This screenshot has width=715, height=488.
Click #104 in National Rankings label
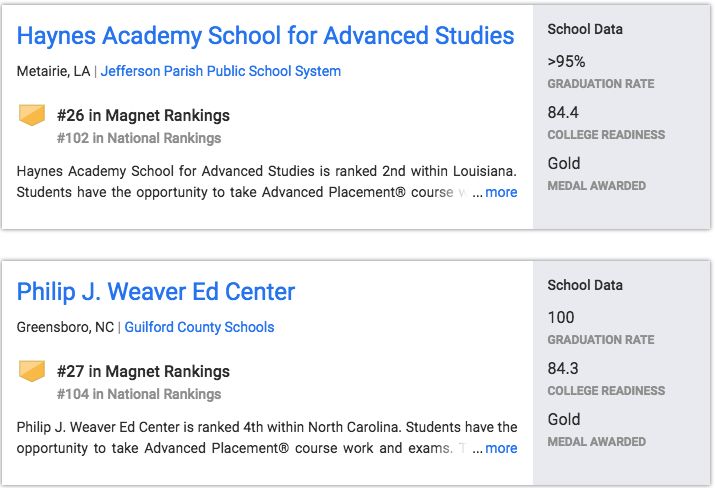tap(139, 394)
